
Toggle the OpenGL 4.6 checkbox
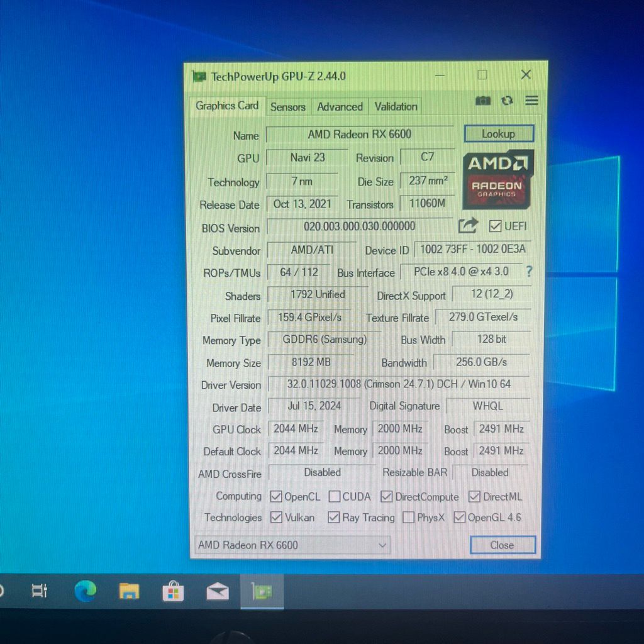click(x=459, y=518)
